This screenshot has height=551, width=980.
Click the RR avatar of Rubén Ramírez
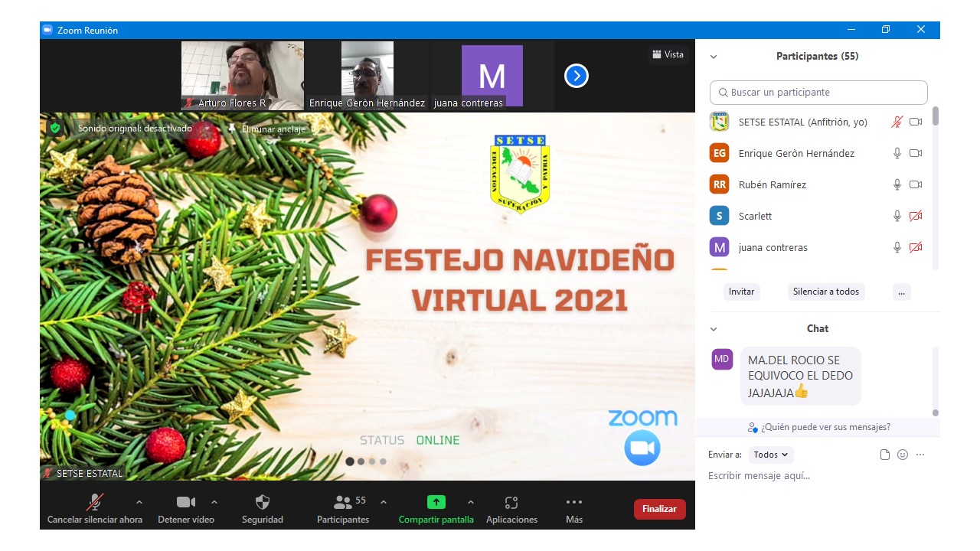[719, 184]
